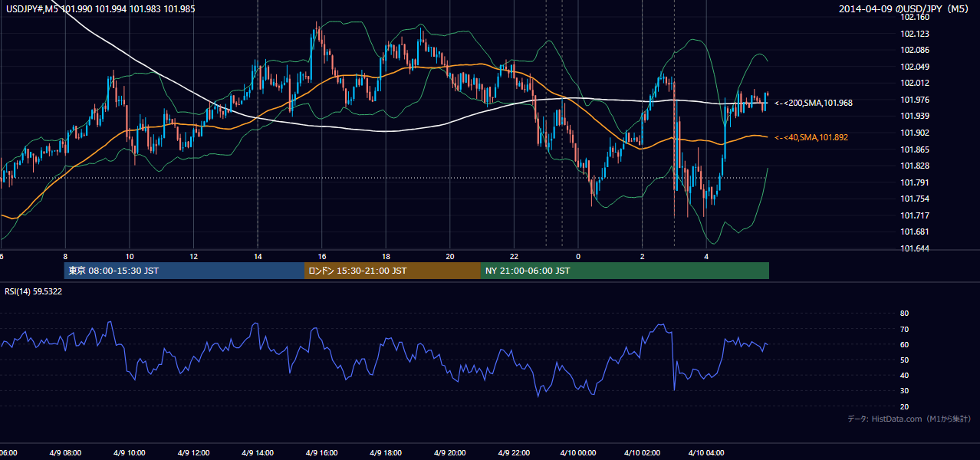Select the 200 SMA 101.968 label

pos(814,103)
